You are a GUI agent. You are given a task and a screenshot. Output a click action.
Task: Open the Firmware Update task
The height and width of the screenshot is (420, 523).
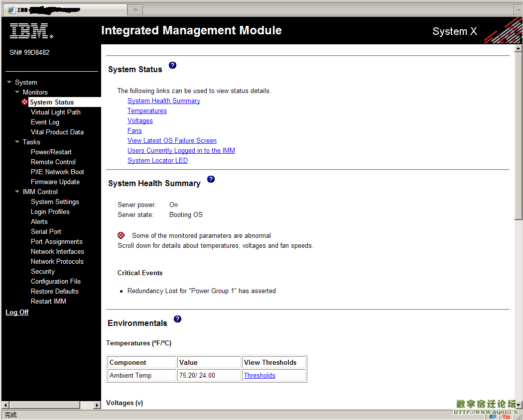coord(55,182)
